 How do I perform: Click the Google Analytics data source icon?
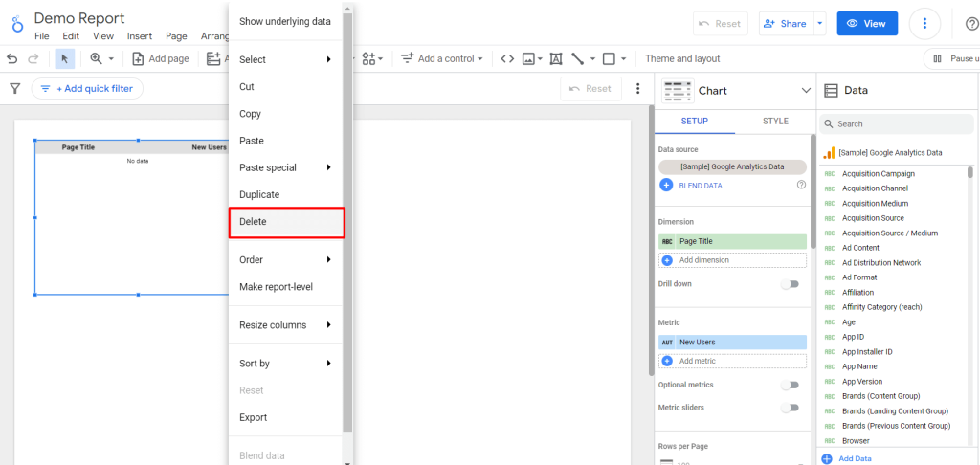(x=829, y=152)
